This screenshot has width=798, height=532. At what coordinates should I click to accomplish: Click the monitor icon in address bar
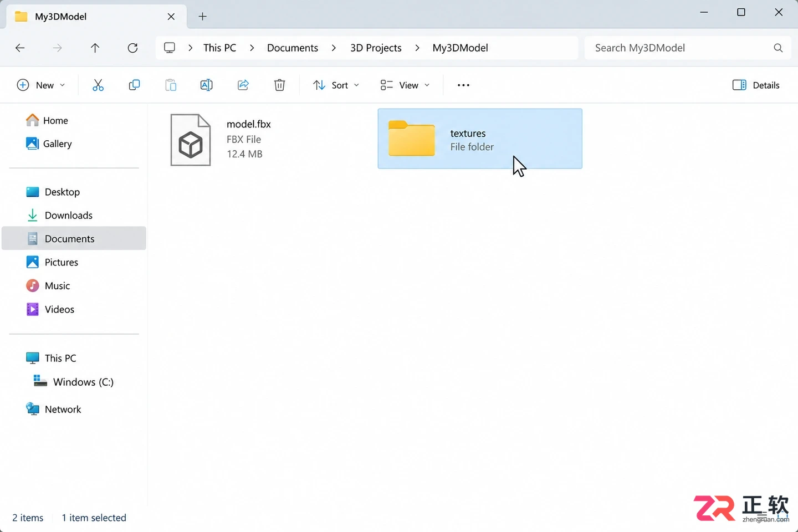tap(170, 48)
